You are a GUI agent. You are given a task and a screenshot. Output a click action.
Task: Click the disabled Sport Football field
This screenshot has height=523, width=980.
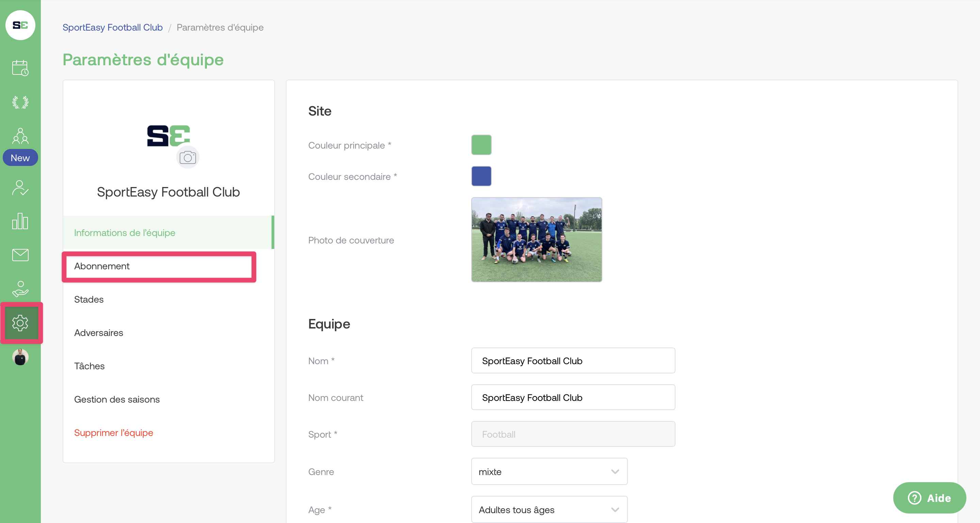573,434
